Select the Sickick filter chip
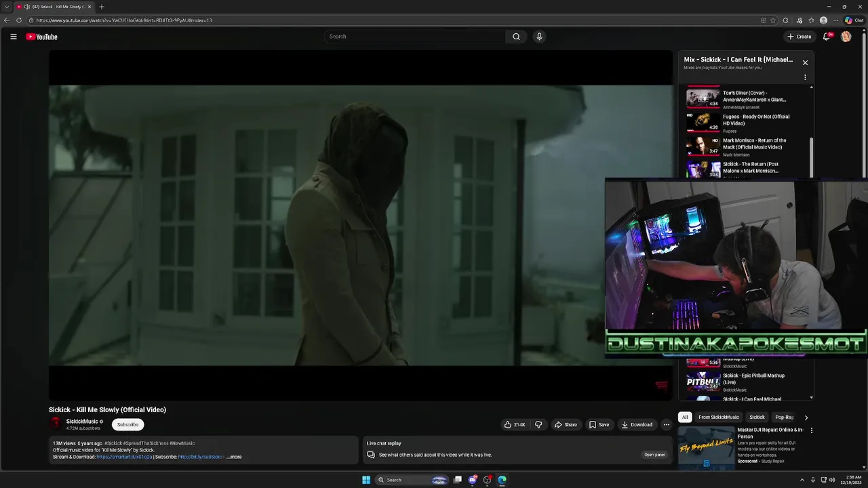The width and height of the screenshot is (868, 488). 757,418
